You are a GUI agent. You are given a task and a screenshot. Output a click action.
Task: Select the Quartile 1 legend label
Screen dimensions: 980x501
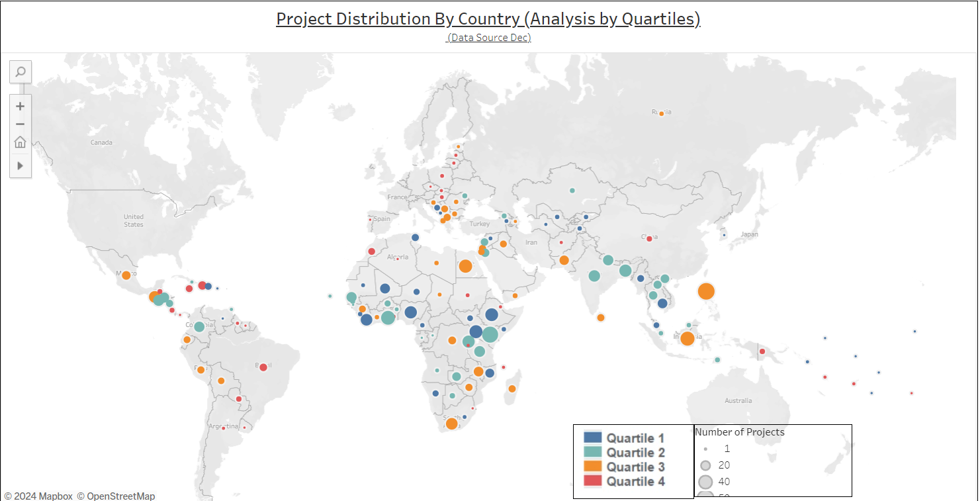point(635,438)
